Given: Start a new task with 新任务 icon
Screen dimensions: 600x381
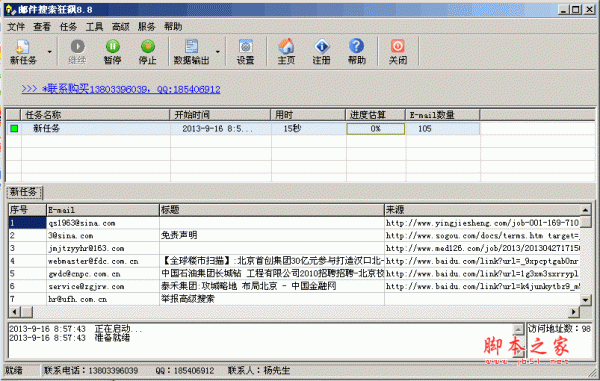Looking at the screenshot, I should (x=23, y=51).
